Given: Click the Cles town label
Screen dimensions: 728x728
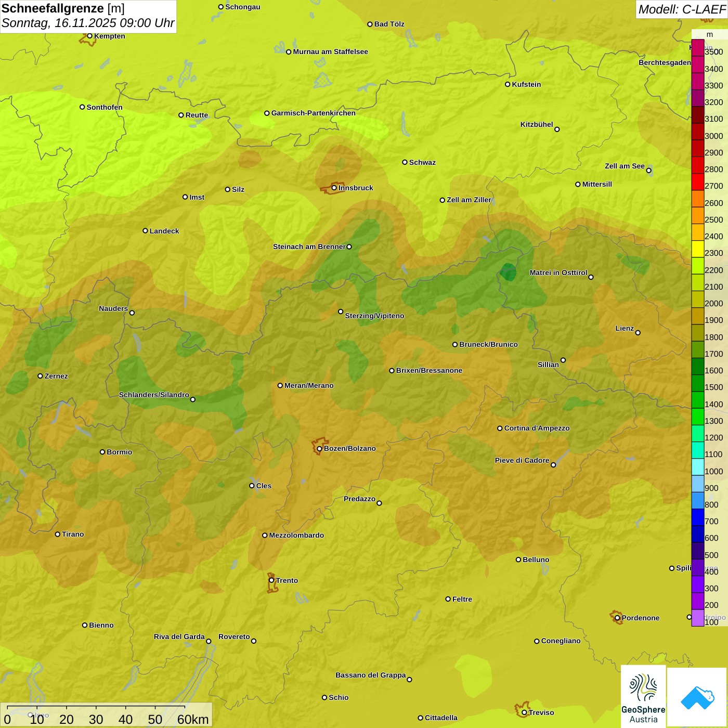Looking at the screenshot, I should pos(264,486).
